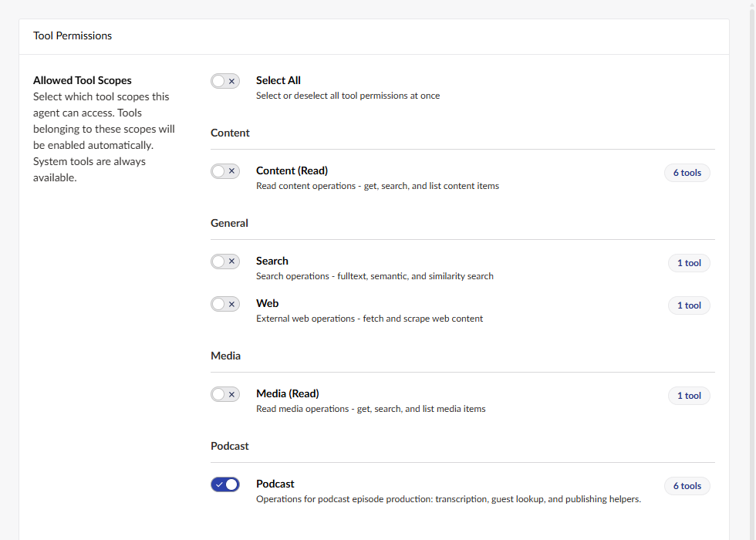Click the Select All label
Screen dimensions: 756x540
coord(278,80)
